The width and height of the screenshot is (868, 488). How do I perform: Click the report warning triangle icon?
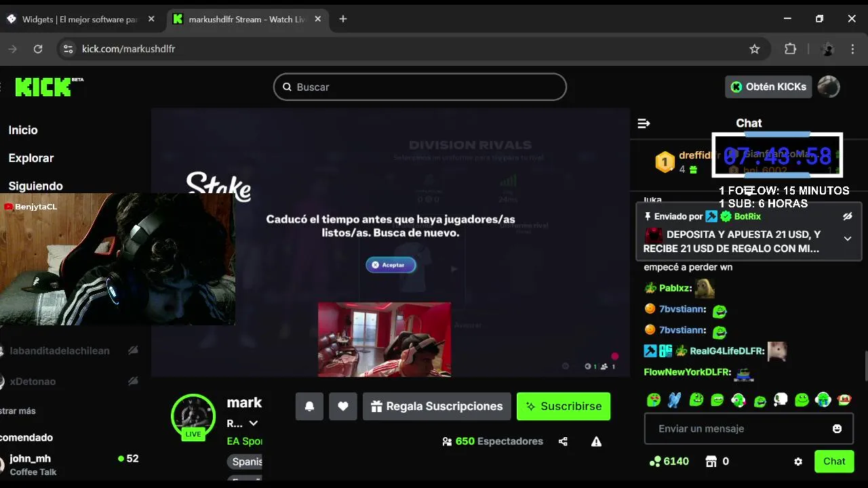point(596,441)
